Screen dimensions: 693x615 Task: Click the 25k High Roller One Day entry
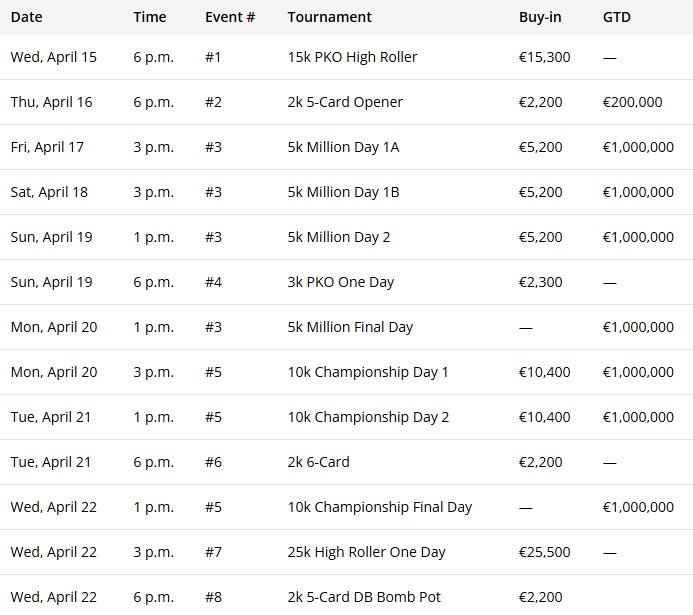click(366, 552)
